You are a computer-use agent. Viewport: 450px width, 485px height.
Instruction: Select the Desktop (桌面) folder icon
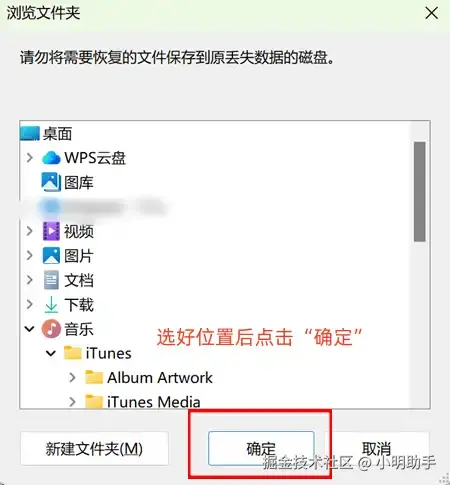pos(30,134)
